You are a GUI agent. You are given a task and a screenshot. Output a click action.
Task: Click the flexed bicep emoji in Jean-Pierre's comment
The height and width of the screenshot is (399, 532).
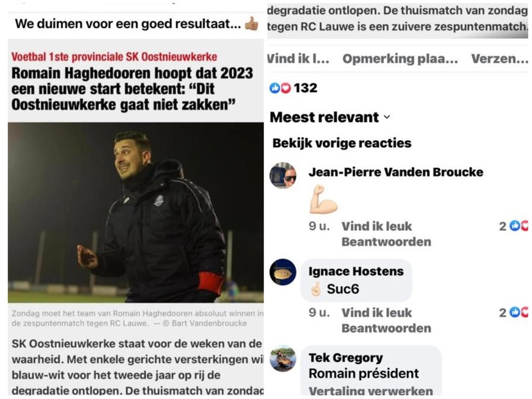pyautogui.click(x=323, y=199)
